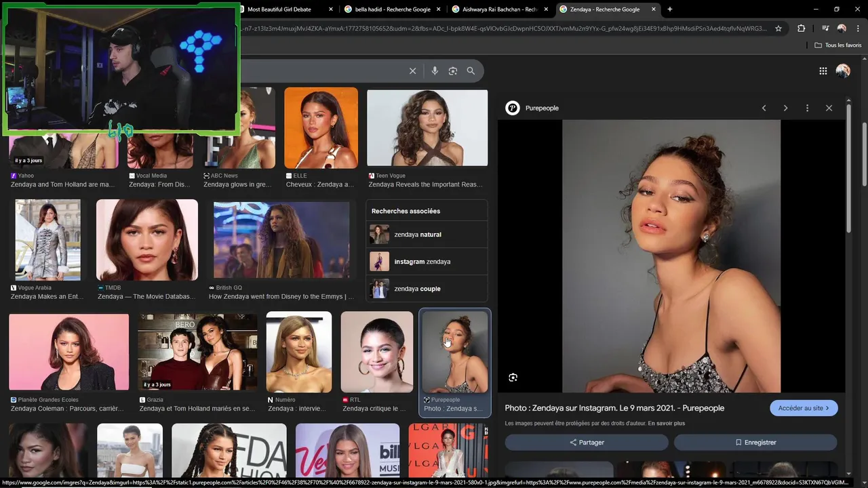Viewport: 868px width, 488px height.
Task: Click 'Zendaya: From Dis...' Vocal Media caption
Action: (159, 184)
